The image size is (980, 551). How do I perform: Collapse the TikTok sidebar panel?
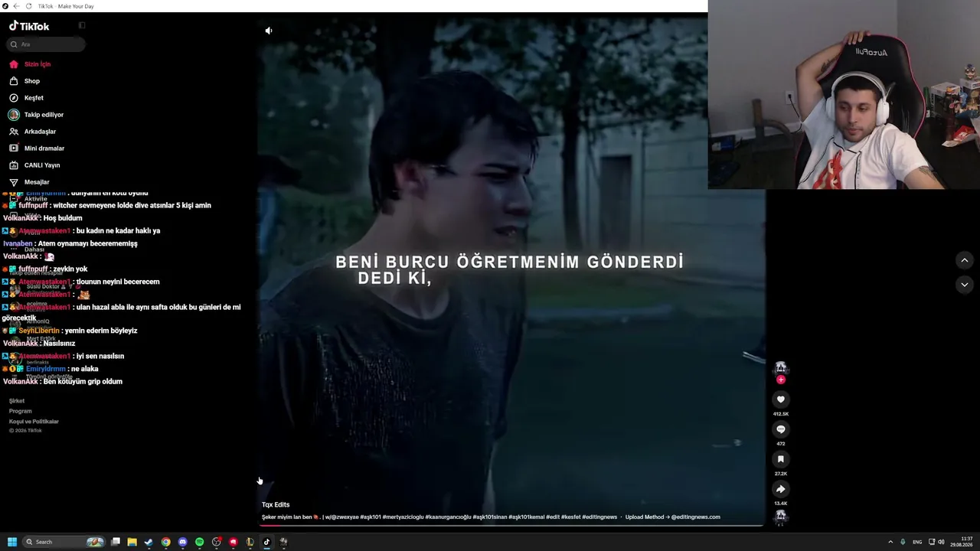(x=82, y=25)
